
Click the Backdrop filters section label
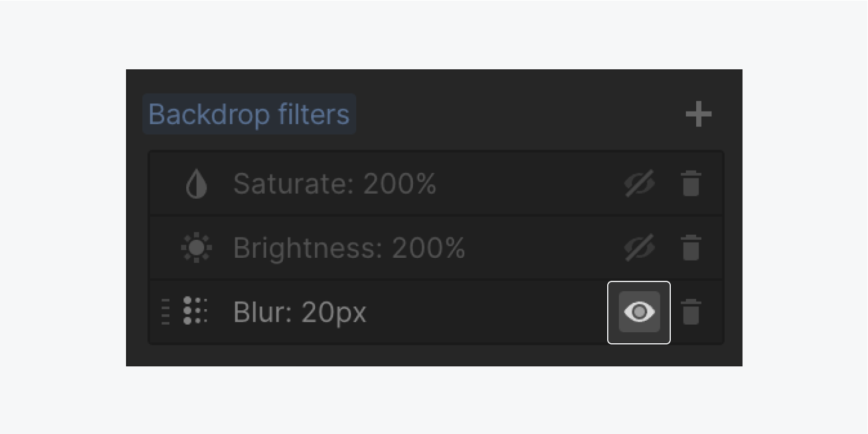point(249,114)
